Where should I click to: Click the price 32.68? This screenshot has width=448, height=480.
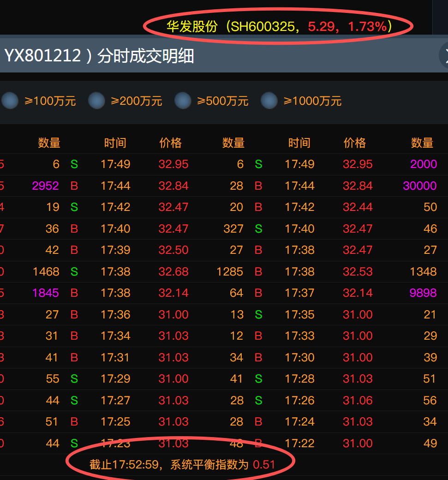[173, 271]
